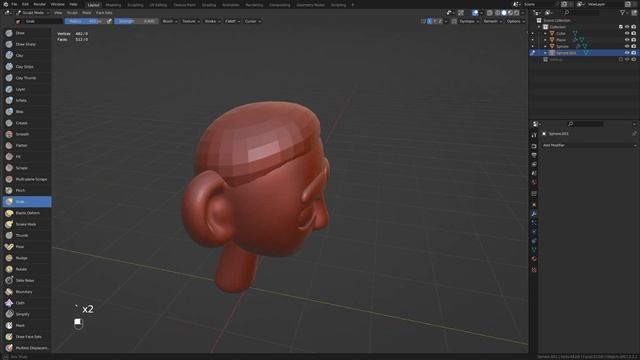Image resolution: width=640 pixels, height=360 pixels.
Task: Toggle visibility of Sphere object
Action: coord(627,46)
